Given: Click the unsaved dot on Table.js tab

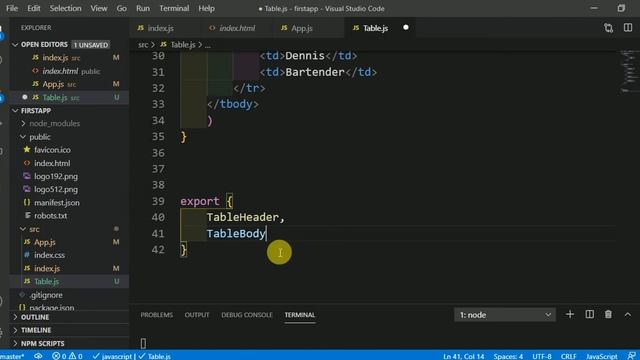Looking at the screenshot, I should coord(406,27).
